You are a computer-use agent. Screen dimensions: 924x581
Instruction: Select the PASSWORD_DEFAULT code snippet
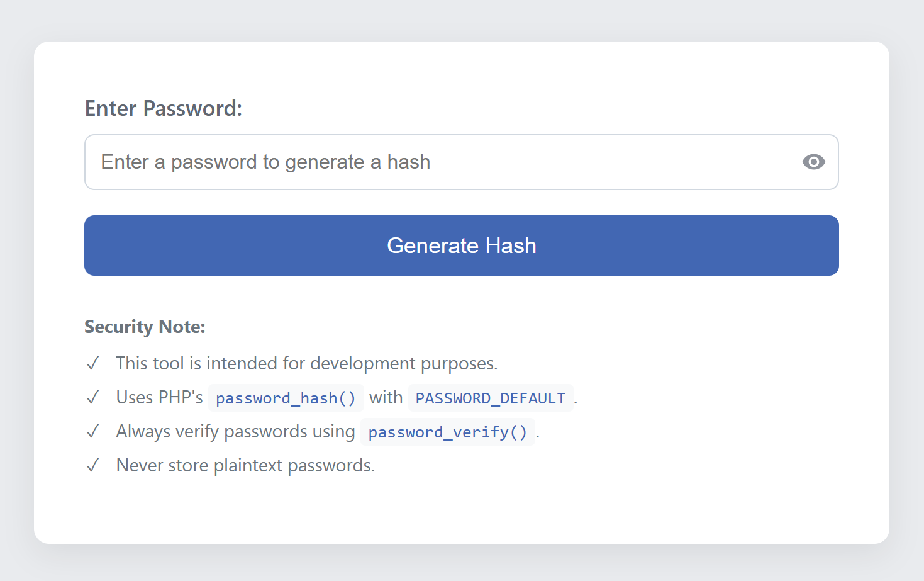[491, 398]
